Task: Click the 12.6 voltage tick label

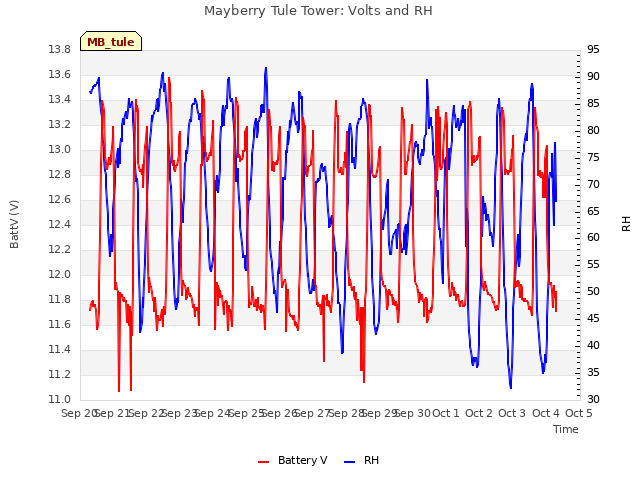Action: pos(60,199)
